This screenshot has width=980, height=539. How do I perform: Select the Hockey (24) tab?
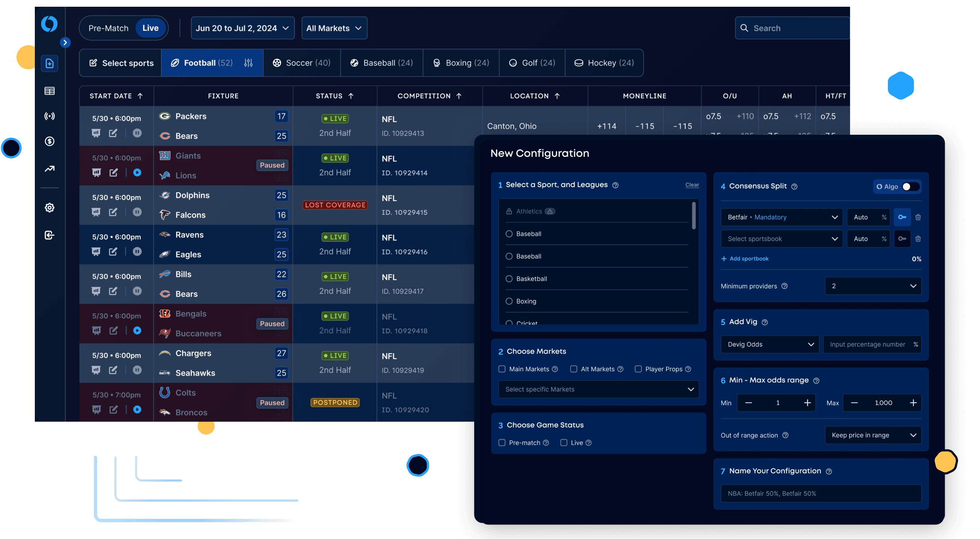click(x=604, y=63)
